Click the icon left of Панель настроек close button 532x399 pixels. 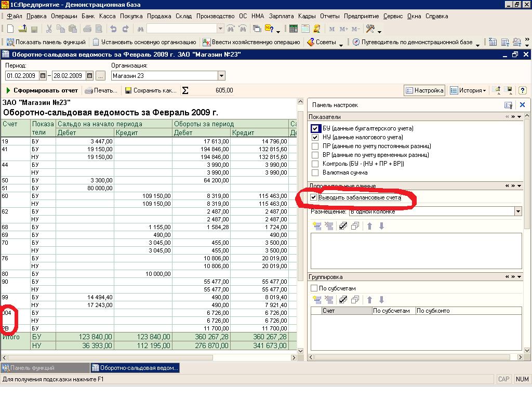508,105
